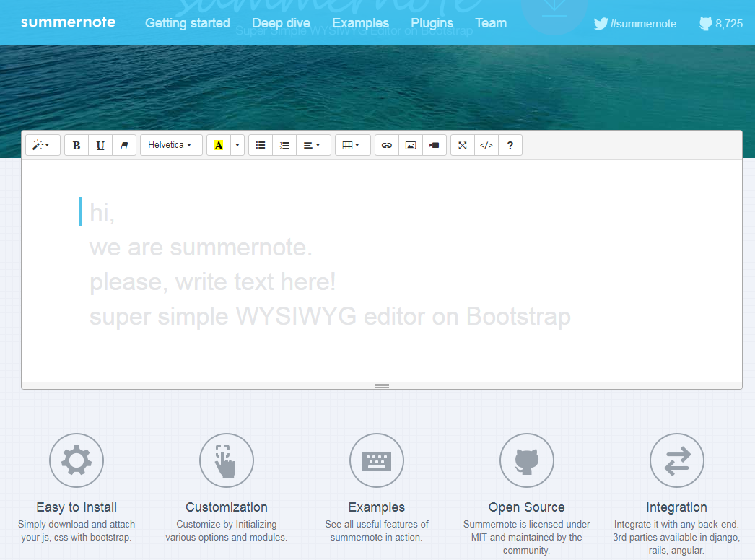Insert an unordered bullet list
Screen dimensions: 755x560
(261, 145)
